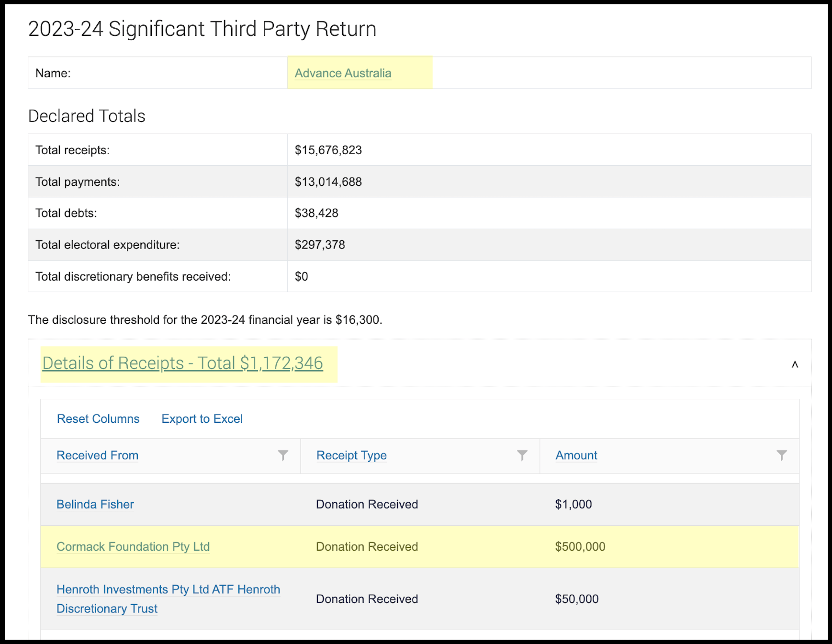
Task: Select the $13,014,688 total payments value
Action: (328, 182)
